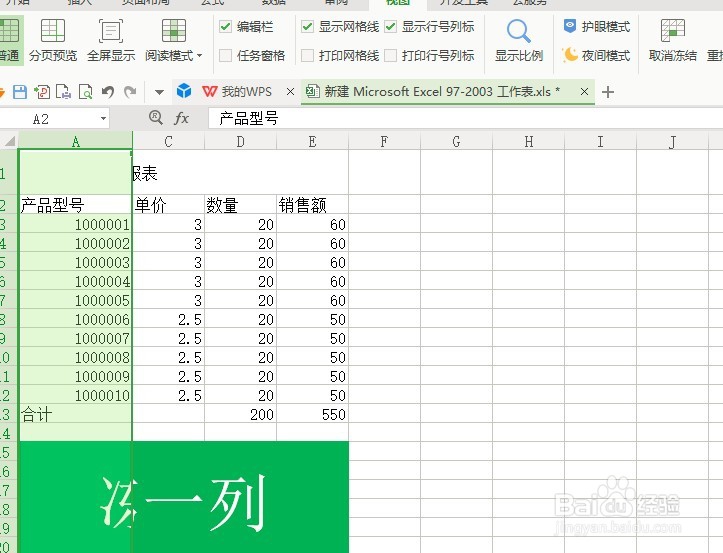Open print preview icon
Viewport: 723px width, 553px height.
[86, 92]
